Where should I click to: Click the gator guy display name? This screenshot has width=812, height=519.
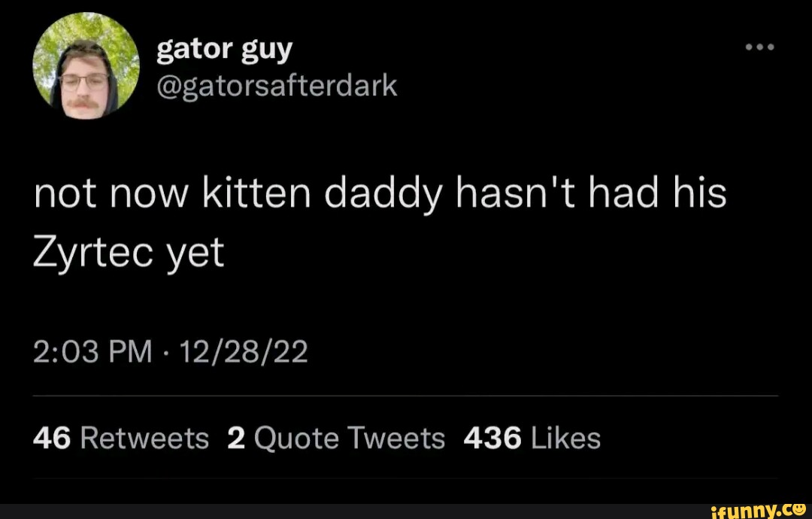[x=224, y=50]
